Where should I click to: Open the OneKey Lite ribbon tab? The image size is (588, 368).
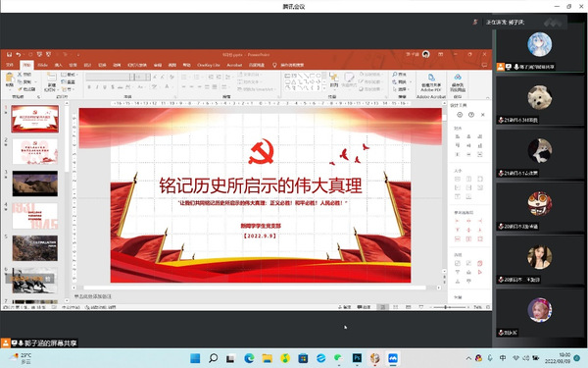click(x=209, y=65)
